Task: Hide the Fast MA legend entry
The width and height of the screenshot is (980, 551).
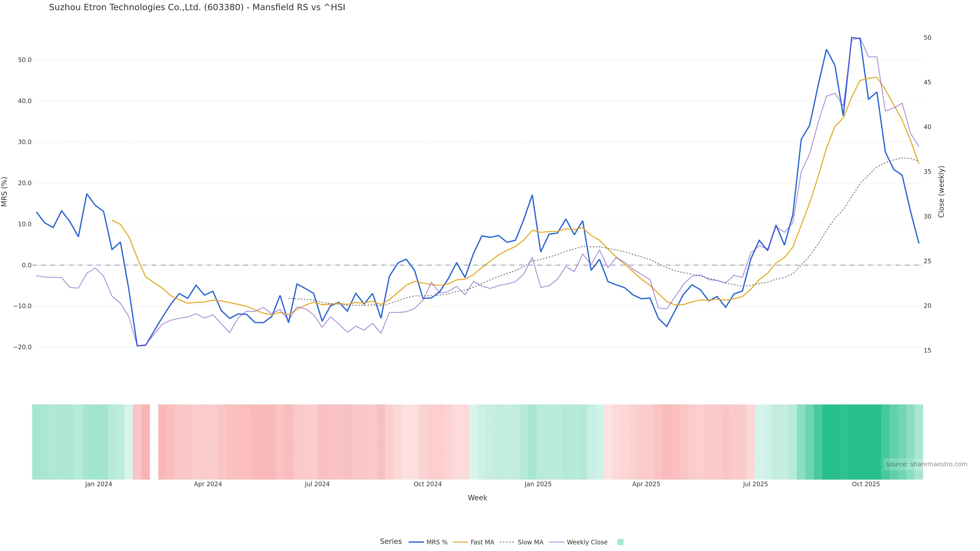Action: (x=474, y=542)
